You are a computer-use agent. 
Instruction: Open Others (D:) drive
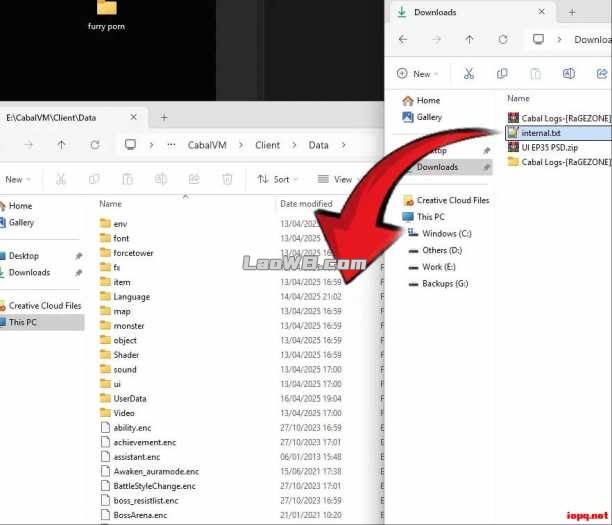pos(435,250)
